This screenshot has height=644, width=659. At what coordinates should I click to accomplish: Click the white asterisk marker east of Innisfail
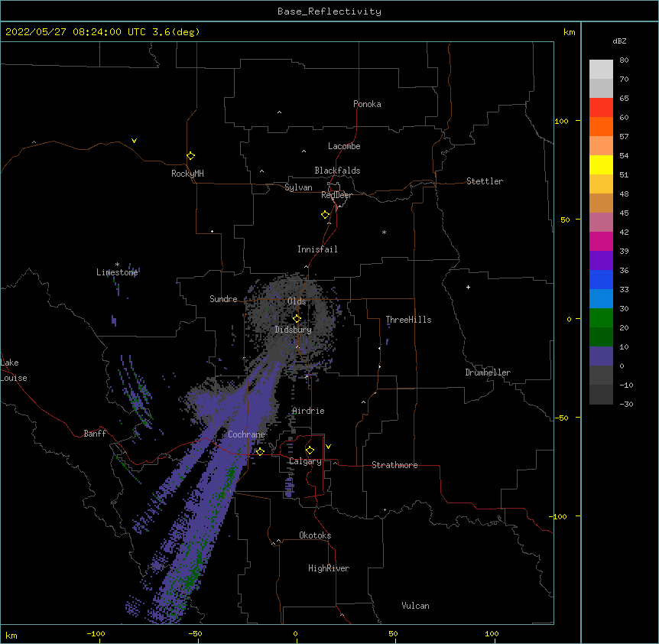[384, 232]
